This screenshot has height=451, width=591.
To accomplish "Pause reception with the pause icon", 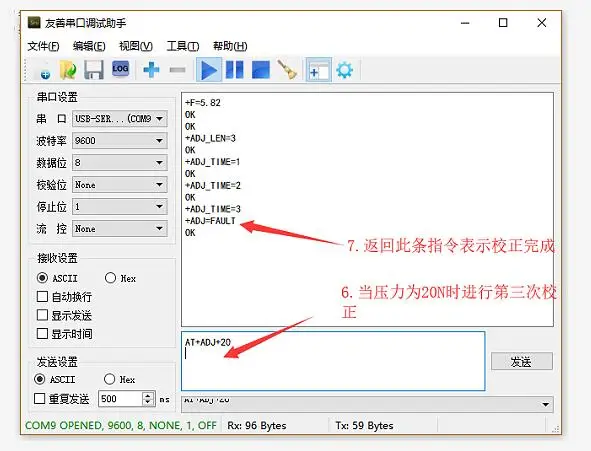I will tap(234, 70).
